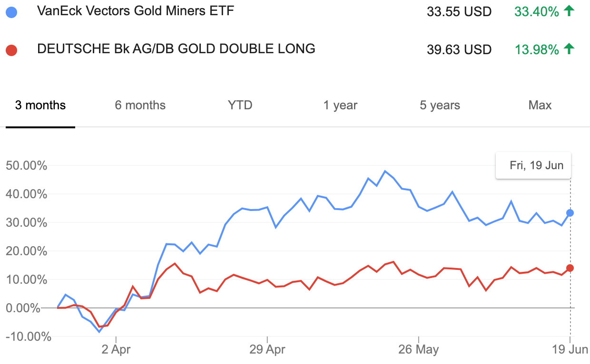Click the 3 months label

click(x=40, y=105)
